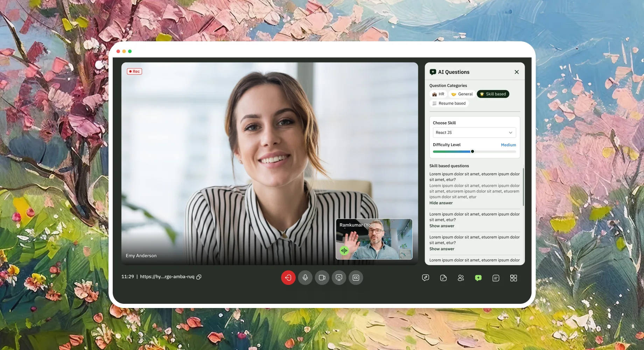Image resolution: width=644 pixels, height=350 pixels.
Task: Mute the microphone
Action: tap(305, 278)
